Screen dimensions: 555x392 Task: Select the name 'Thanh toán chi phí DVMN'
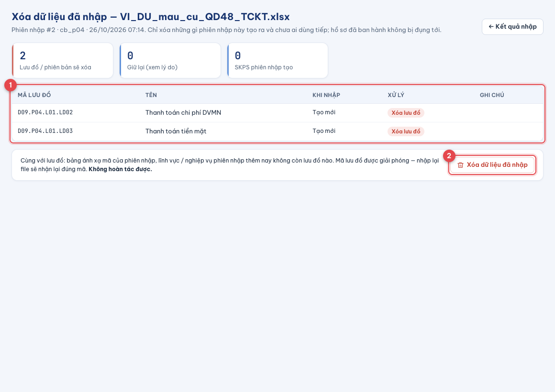(183, 112)
